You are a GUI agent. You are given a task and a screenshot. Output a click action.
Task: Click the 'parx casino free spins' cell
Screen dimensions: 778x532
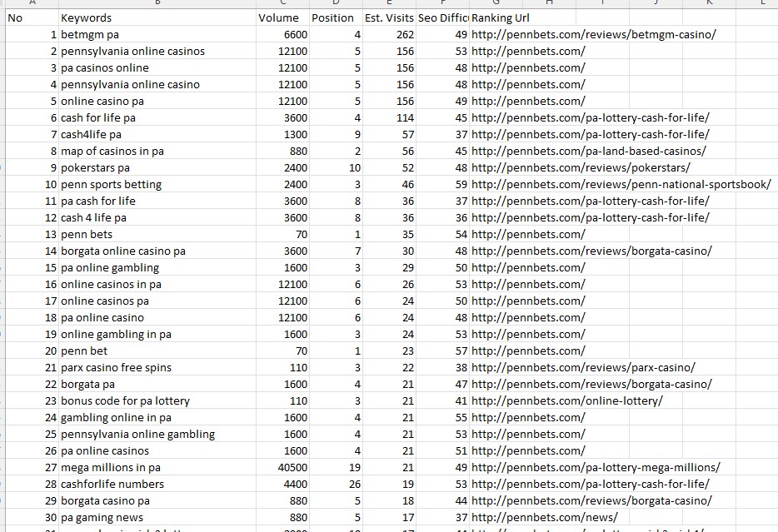click(157, 368)
